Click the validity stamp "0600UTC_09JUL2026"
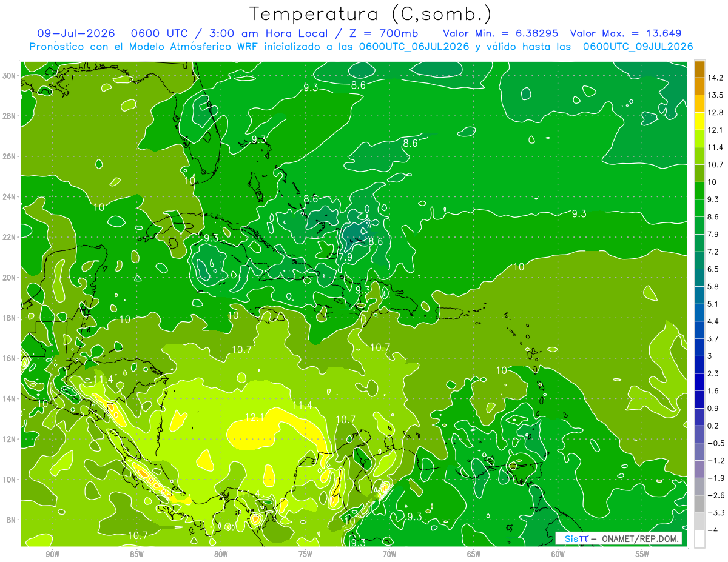 tap(638, 47)
